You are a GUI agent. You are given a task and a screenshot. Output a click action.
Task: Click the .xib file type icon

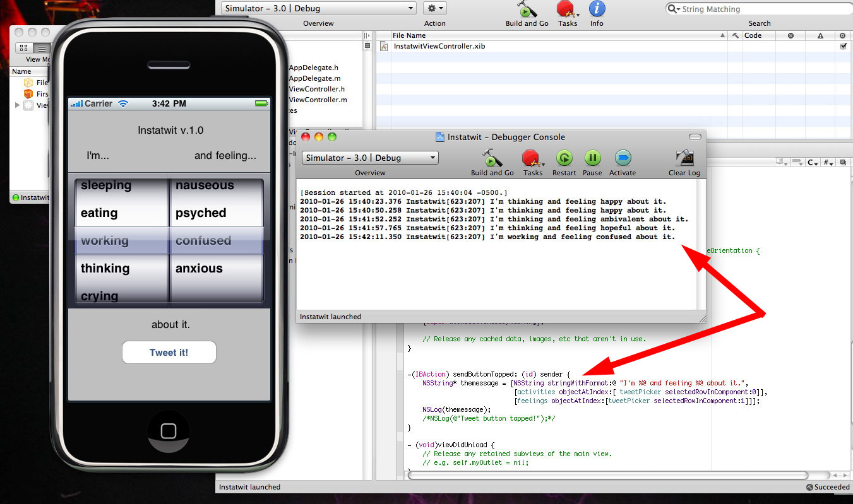tap(384, 46)
